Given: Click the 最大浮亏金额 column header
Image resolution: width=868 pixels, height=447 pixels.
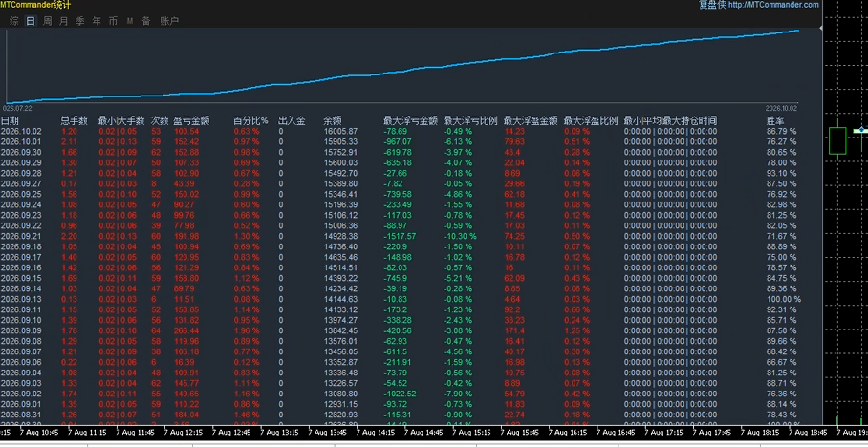Looking at the screenshot, I should tap(411, 120).
